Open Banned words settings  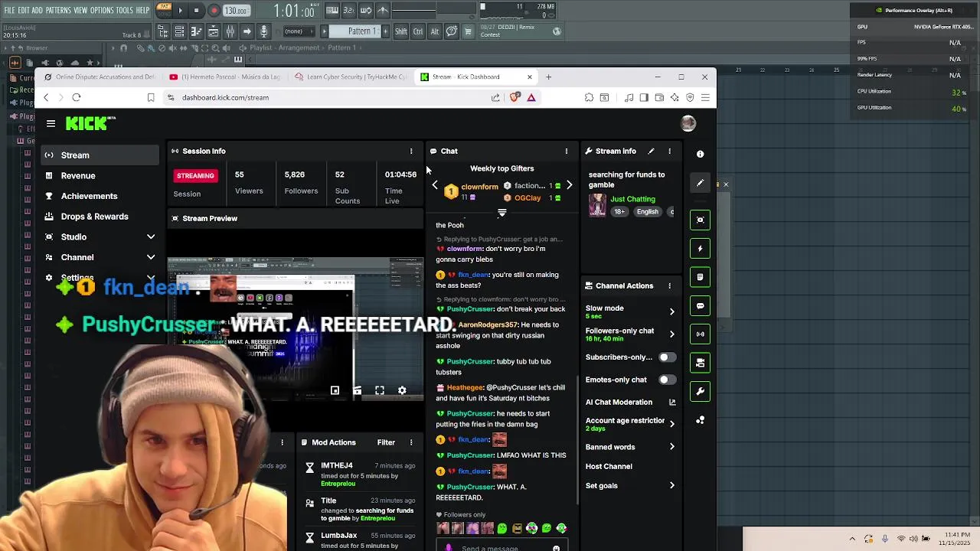tap(630, 447)
